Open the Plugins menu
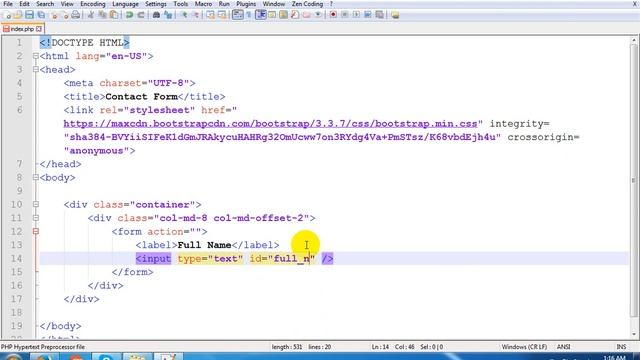The image size is (640, 360). tap(246, 4)
